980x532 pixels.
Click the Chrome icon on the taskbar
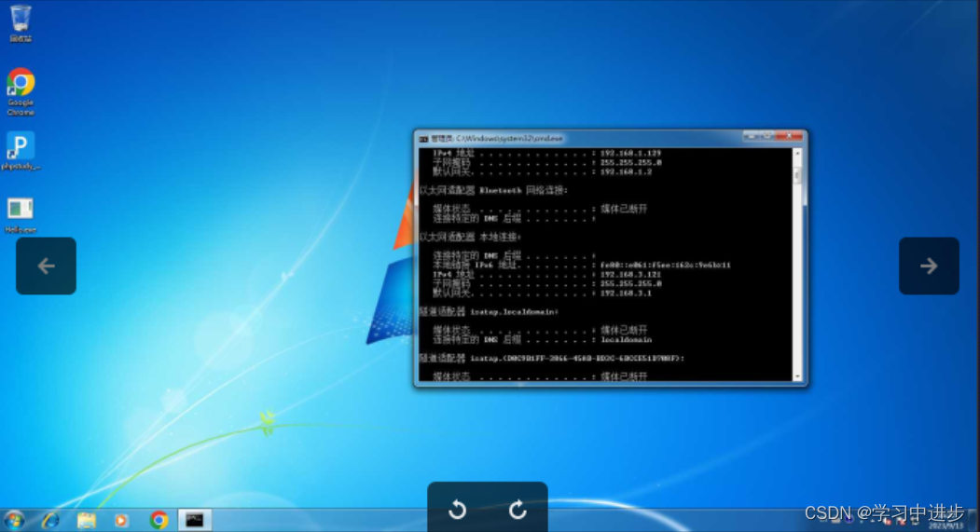[159, 520]
